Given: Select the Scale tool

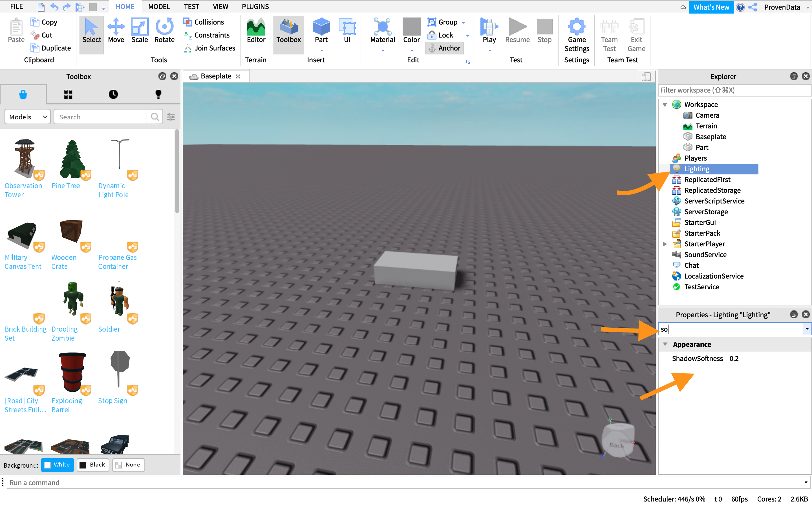Looking at the screenshot, I should tap(140, 31).
